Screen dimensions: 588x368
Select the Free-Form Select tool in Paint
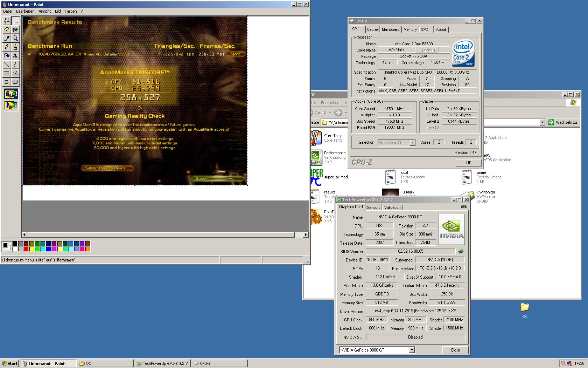click(6, 21)
